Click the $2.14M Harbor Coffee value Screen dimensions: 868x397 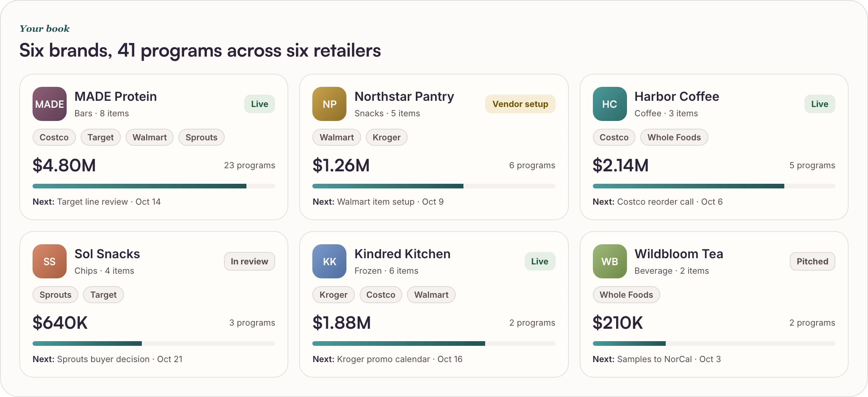click(621, 166)
